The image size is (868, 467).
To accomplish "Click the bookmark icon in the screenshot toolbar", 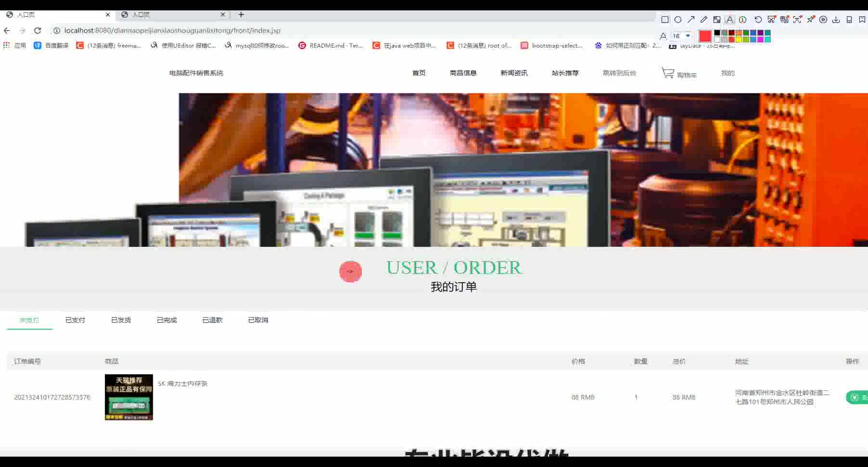I will point(862,20).
